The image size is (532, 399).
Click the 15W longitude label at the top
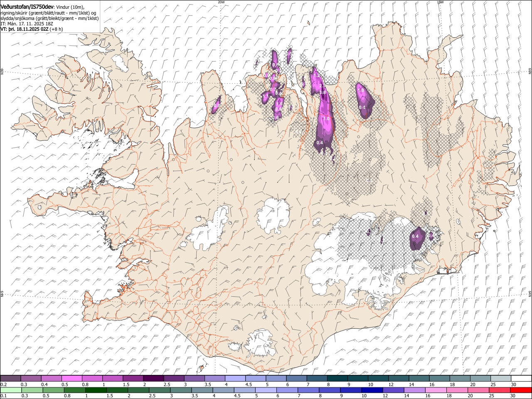click(440, 2)
